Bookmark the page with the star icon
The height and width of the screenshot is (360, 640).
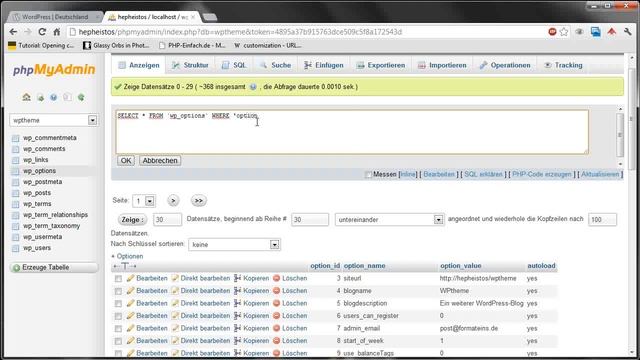(x=564, y=32)
